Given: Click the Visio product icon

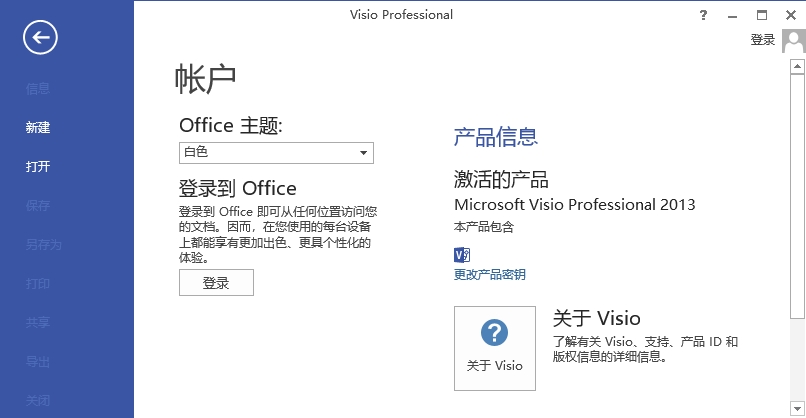Looking at the screenshot, I should tap(461, 254).
